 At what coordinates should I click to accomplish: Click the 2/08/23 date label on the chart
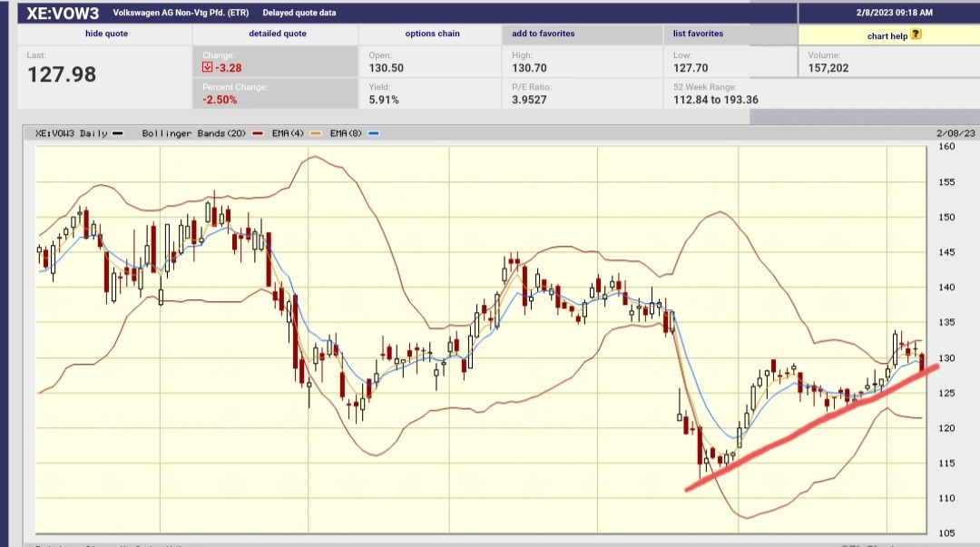coord(954,132)
